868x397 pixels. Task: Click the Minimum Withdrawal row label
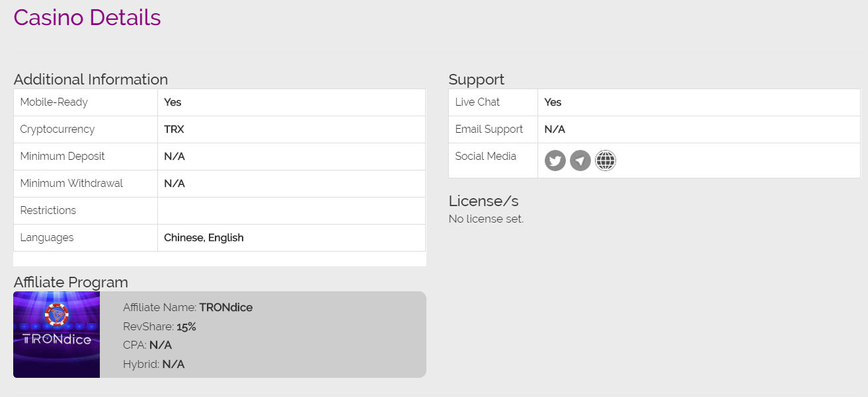[71, 184]
